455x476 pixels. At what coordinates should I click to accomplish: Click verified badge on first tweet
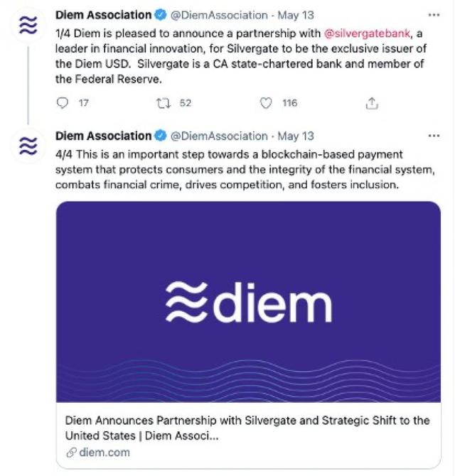[161, 15]
